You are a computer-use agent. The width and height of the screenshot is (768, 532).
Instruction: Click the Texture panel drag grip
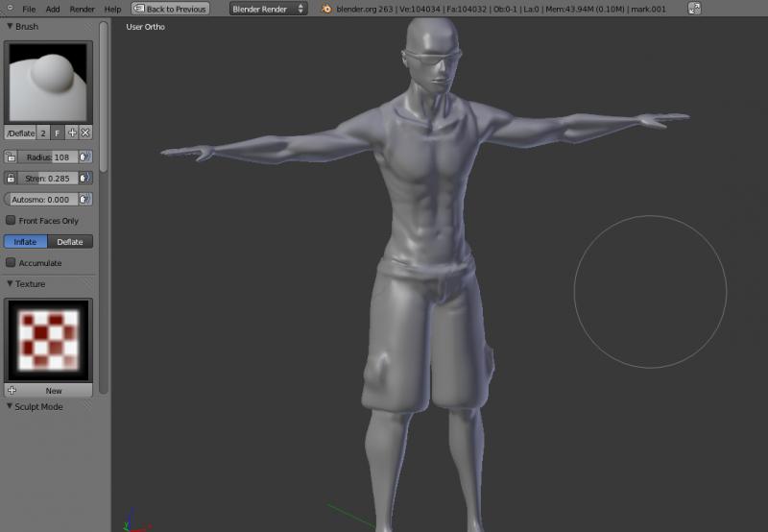(88, 284)
